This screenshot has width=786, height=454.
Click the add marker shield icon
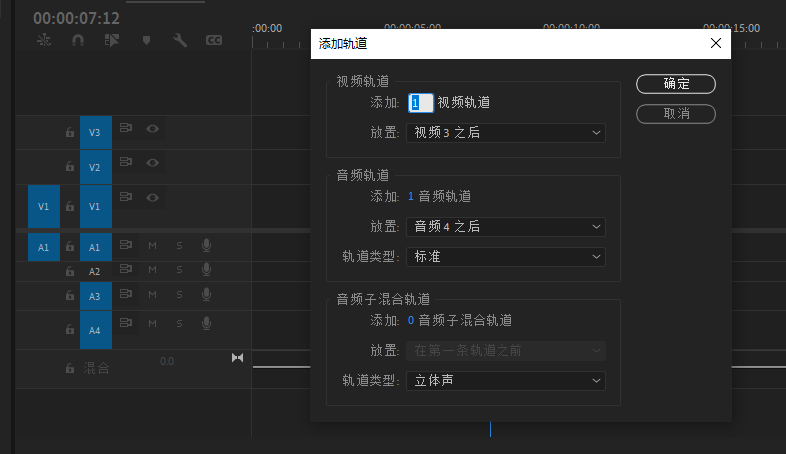[x=146, y=40]
